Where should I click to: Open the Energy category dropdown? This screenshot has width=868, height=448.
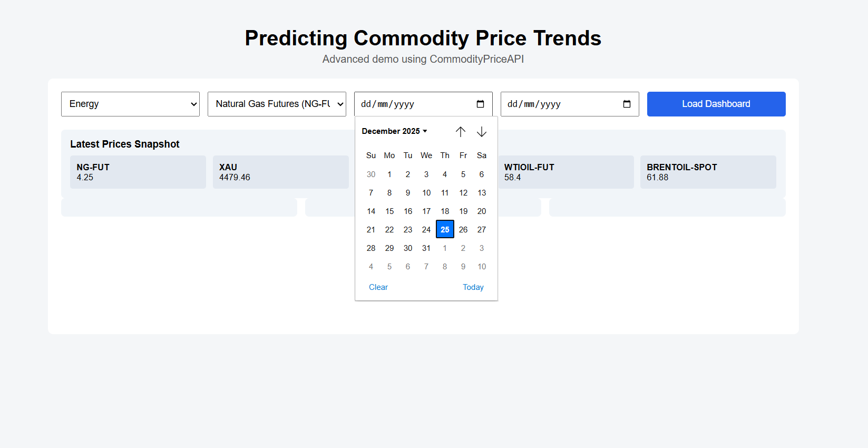click(130, 104)
